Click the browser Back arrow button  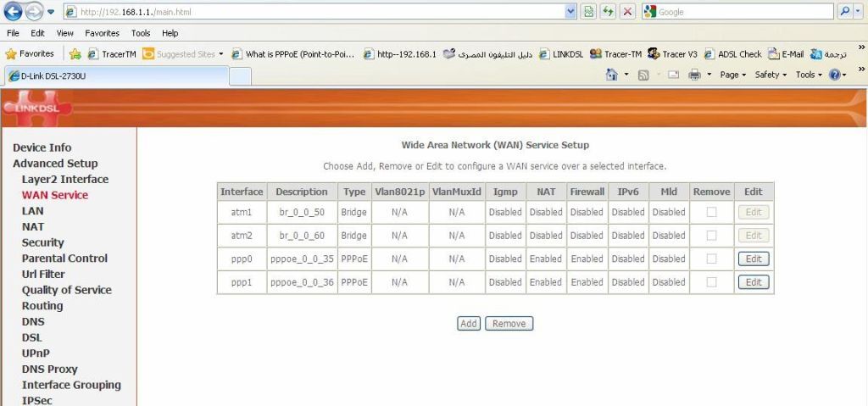14,12
